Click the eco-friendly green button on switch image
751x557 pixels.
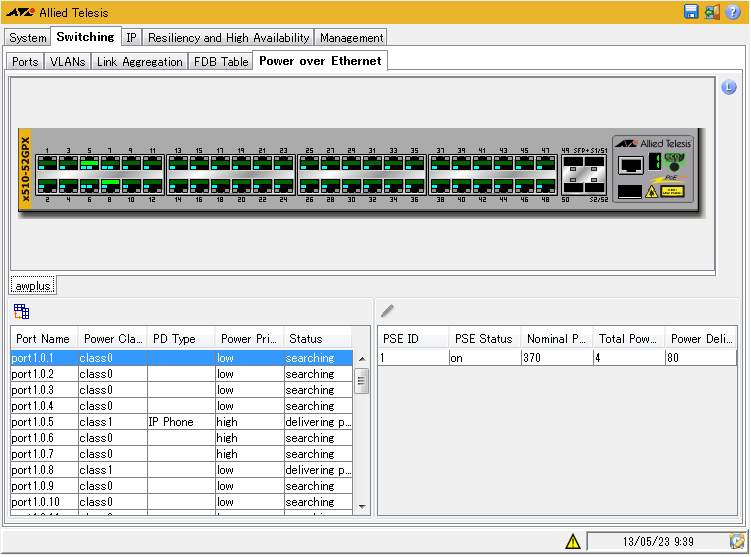(674, 161)
